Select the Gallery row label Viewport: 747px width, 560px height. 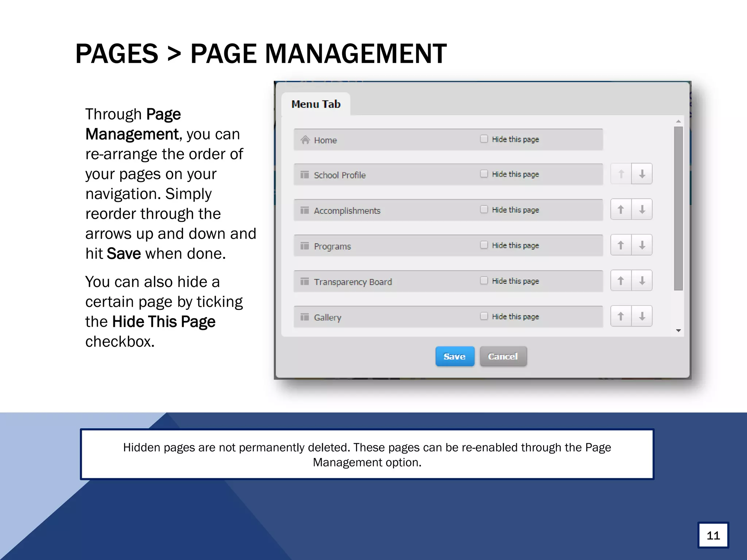328,318
